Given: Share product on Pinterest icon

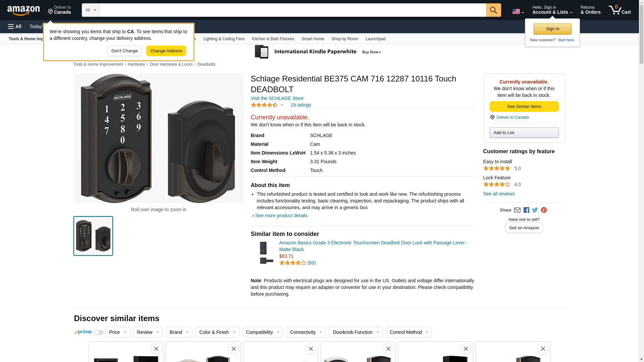Looking at the screenshot, I should click(544, 210).
